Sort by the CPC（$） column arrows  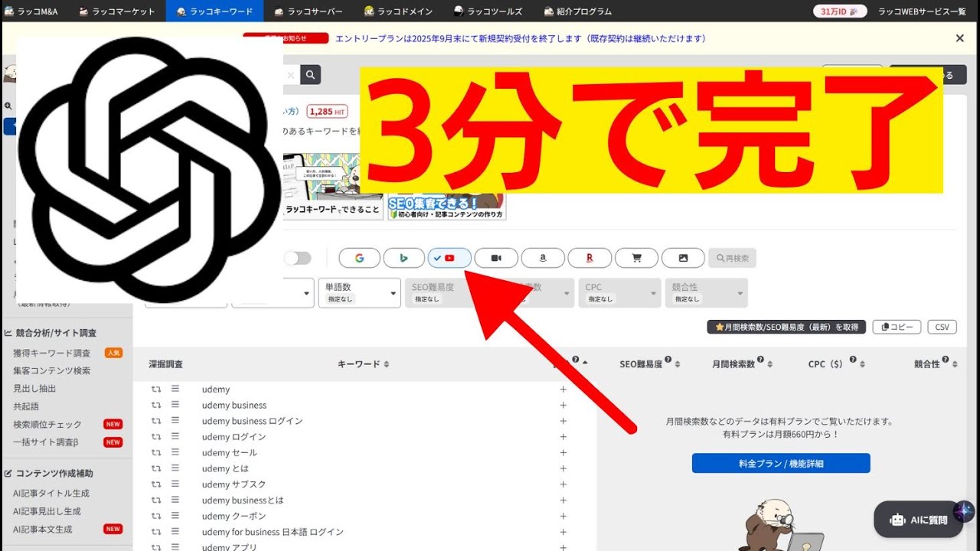click(863, 365)
